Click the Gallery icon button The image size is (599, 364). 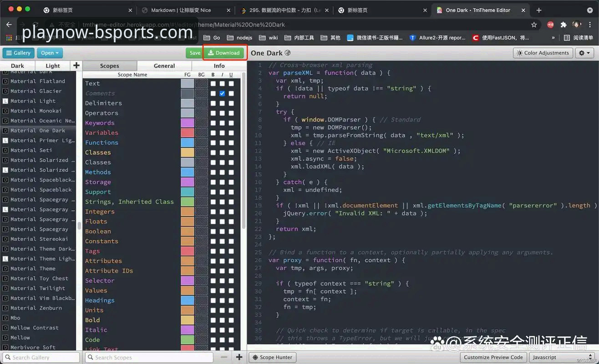(x=10, y=53)
